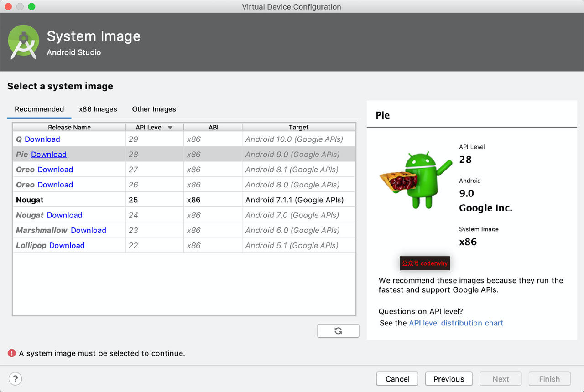Open the API level distribution chart link

pyautogui.click(x=456, y=323)
